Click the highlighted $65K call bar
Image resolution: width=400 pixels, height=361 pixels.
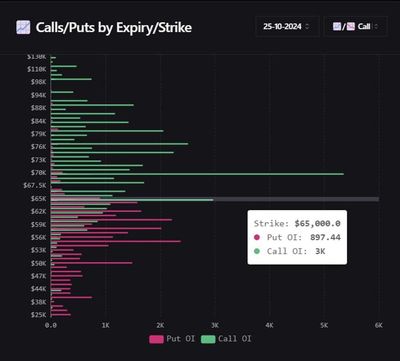(132, 200)
